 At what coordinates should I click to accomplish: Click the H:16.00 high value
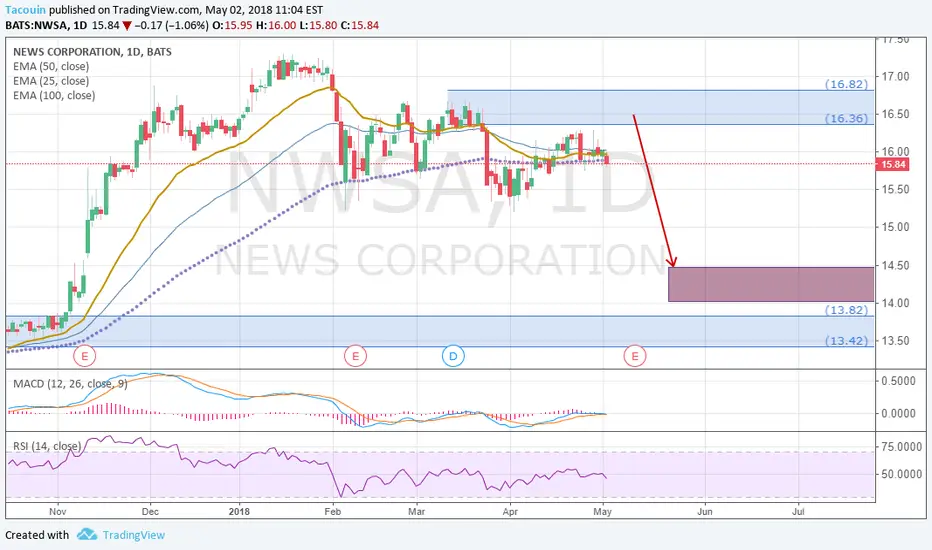tap(276, 26)
